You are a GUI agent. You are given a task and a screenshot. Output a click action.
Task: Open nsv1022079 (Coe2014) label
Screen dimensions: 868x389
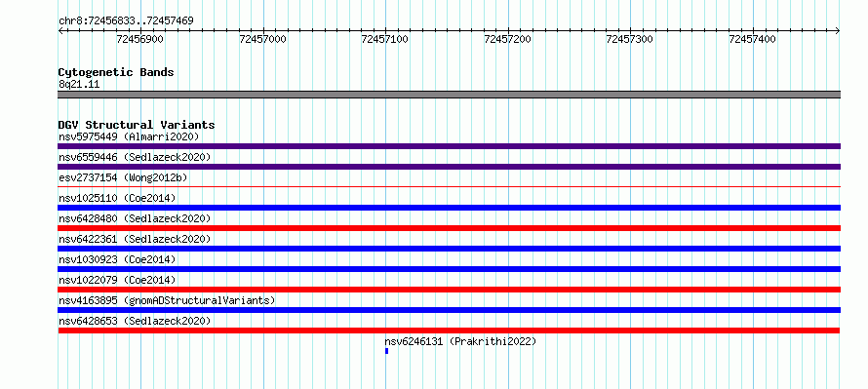click(x=117, y=280)
